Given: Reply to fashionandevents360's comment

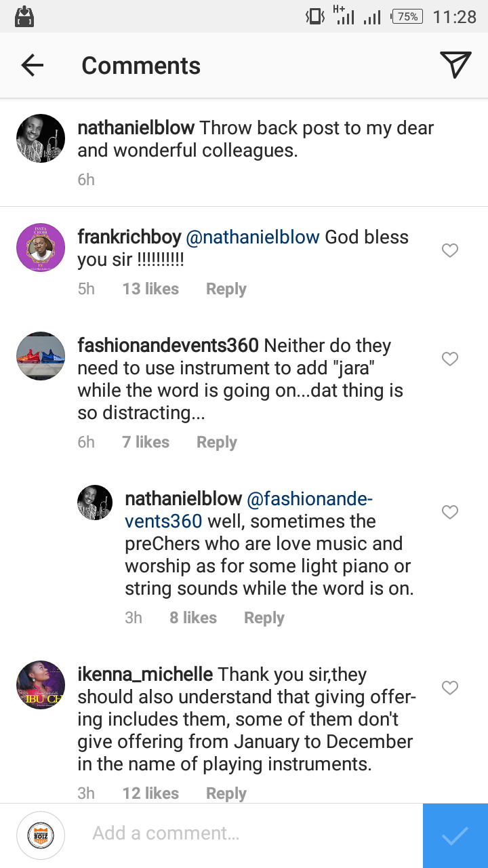Looking at the screenshot, I should tap(216, 442).
